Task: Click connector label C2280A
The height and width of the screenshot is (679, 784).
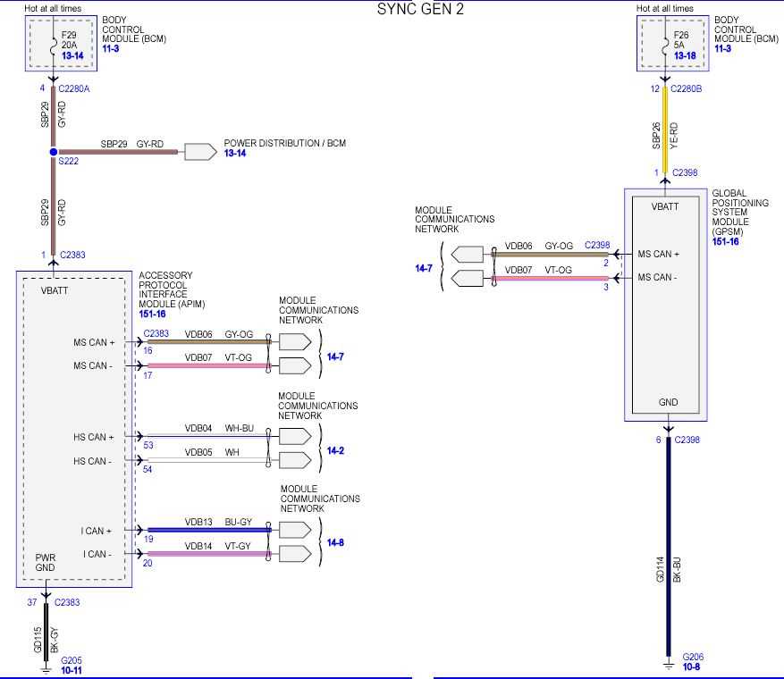Action: [74, 88]
